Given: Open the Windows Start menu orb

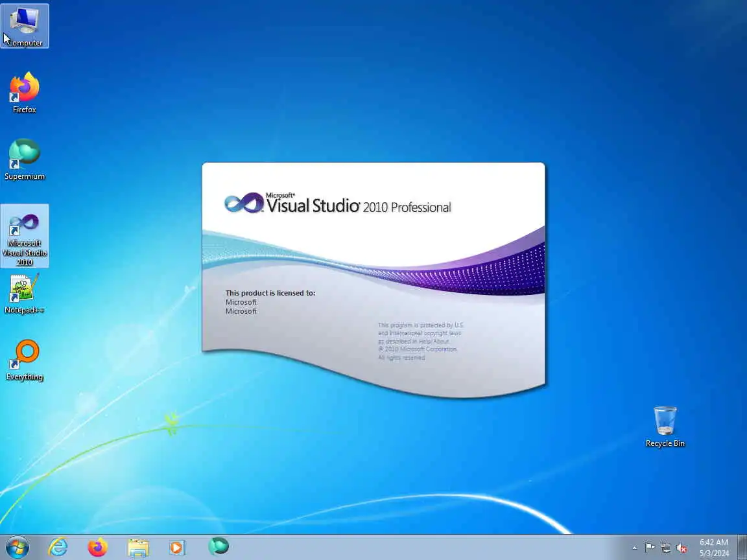Looking at the screenshot, I should click(x=18, y=548).
